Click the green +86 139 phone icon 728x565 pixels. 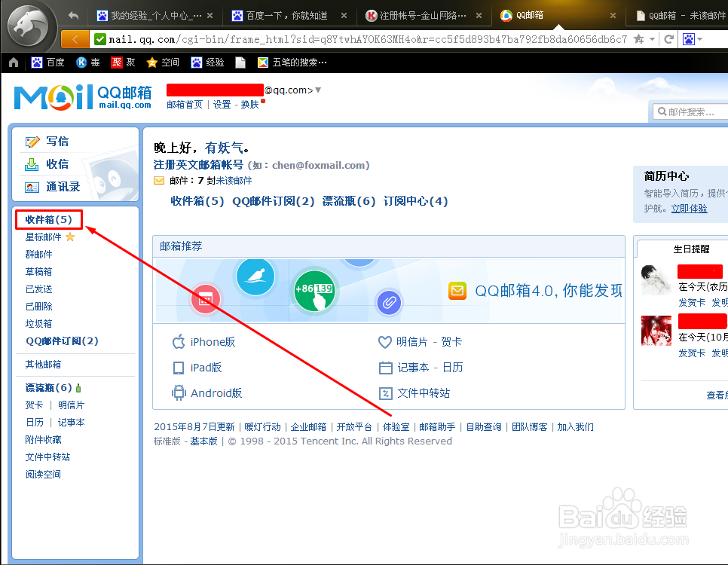[314, 291]
